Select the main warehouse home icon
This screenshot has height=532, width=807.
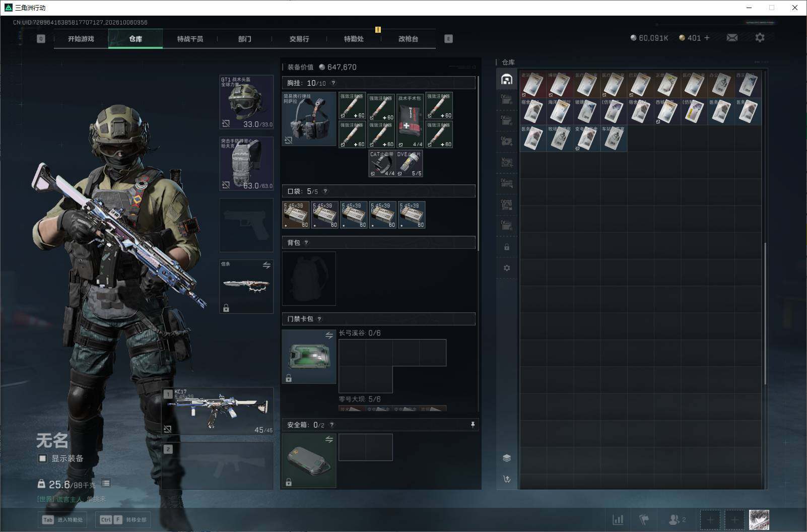click(507, 79)
